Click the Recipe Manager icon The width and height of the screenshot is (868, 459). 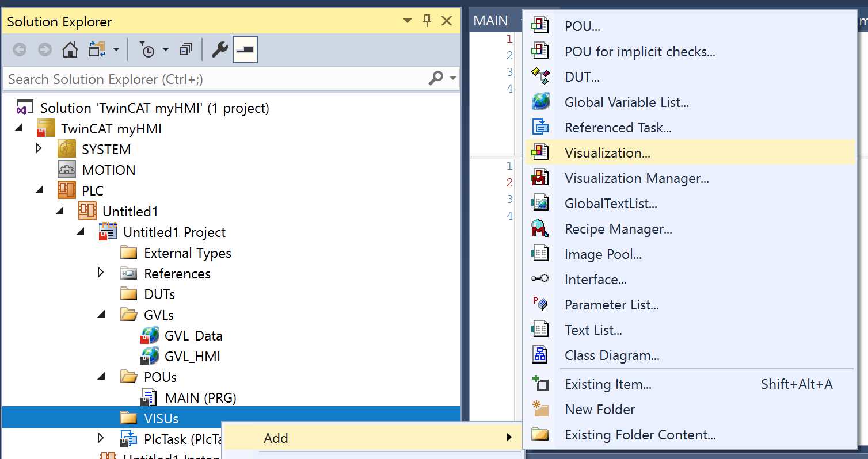pyautogui.click(x=540, y=228)
